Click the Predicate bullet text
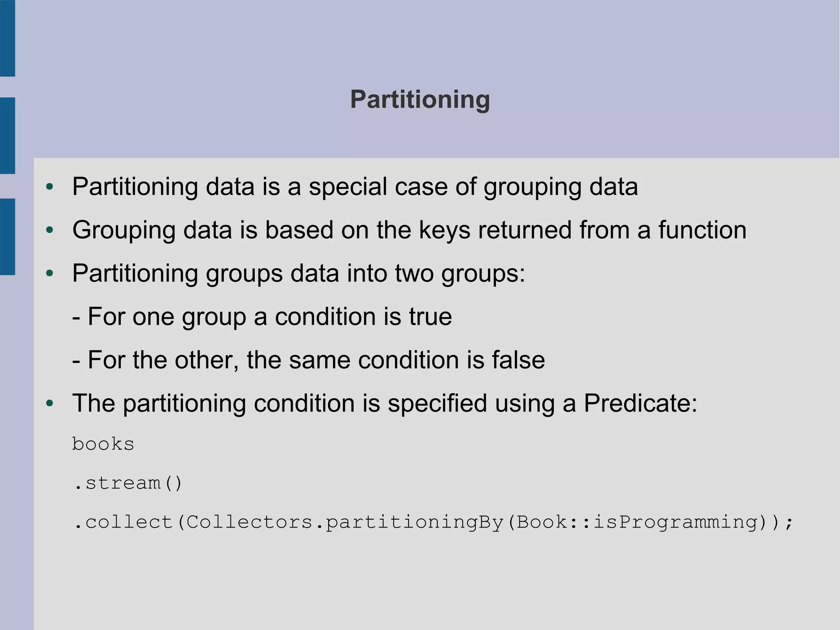 click(x=385, y=403)
